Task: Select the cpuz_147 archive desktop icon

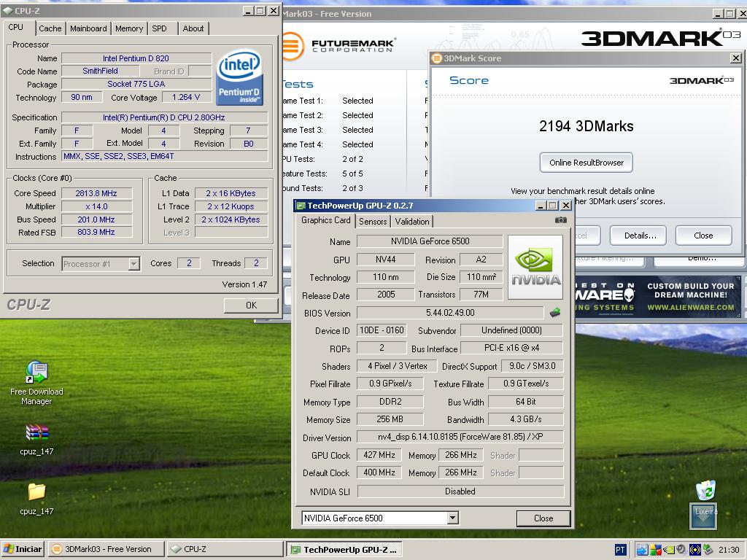Action: [x=36, y=439]
